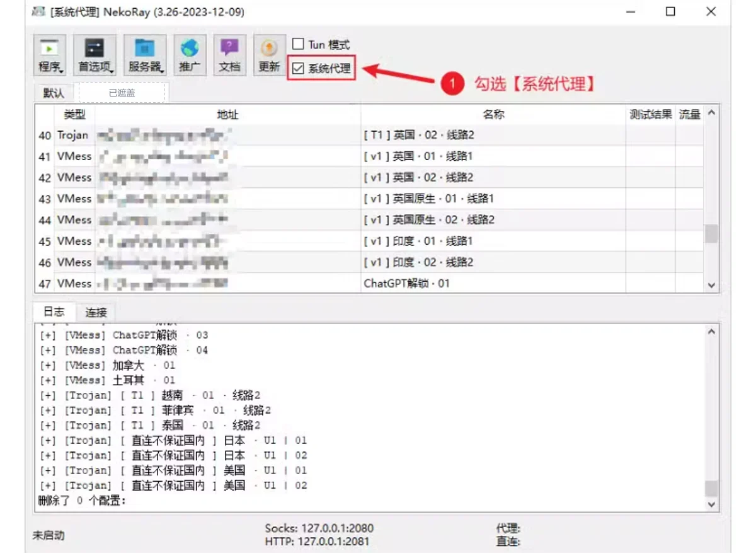Click log line 美国 · U1 | 02
The image size is (756, 553).
[173, 486]
